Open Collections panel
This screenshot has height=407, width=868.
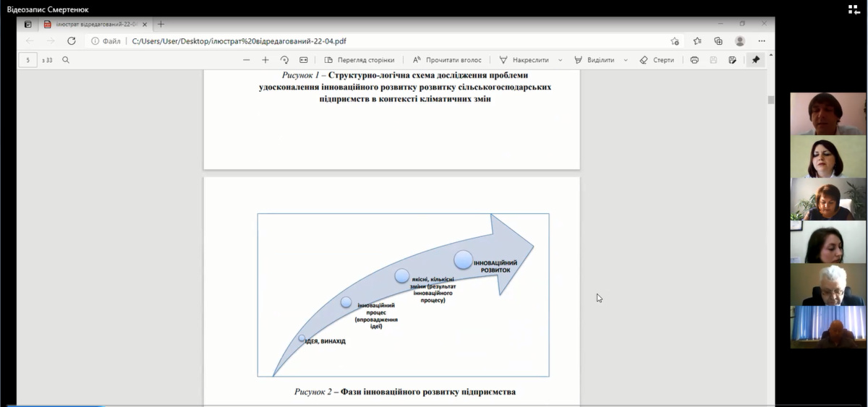(x=718, y=41)
